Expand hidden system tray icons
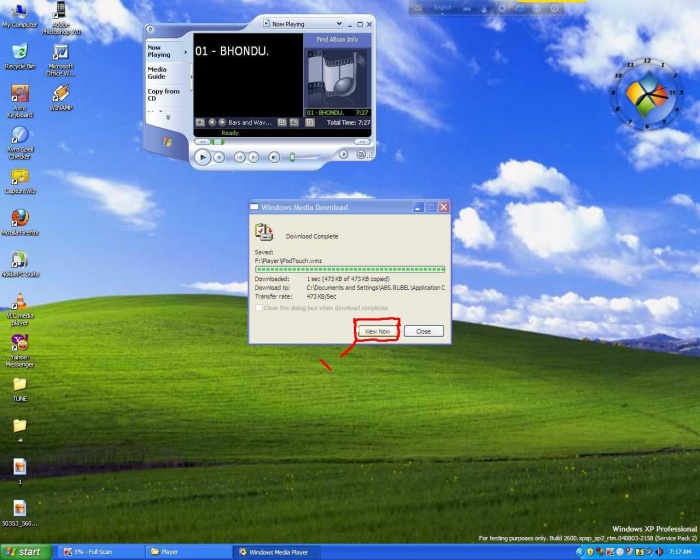 click(x=579, y=552)
